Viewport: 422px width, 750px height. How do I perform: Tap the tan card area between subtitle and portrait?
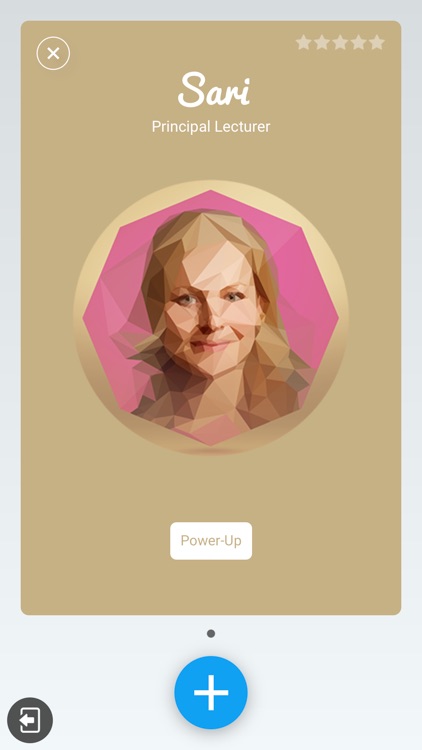pos(211,158)
